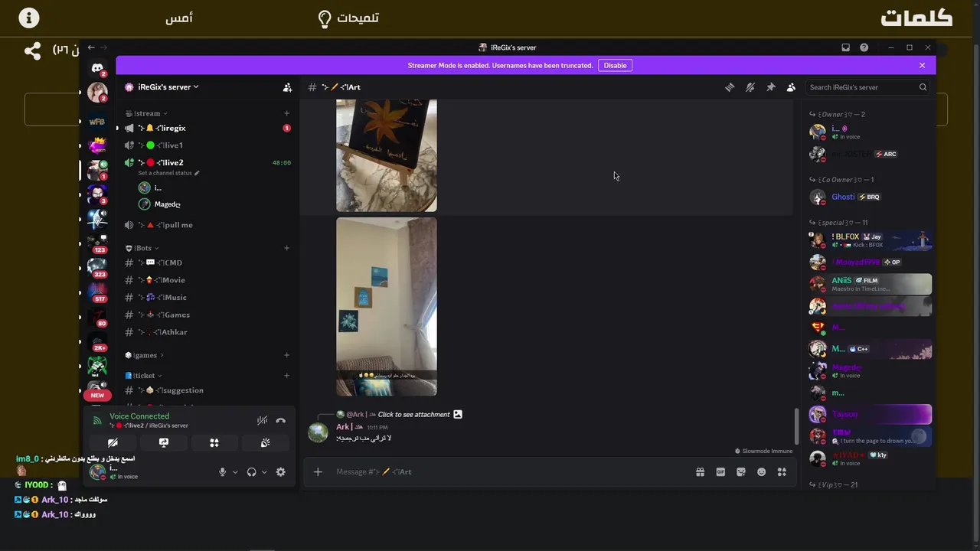Open microphone input options arrow

pyautogui.click(x=235, y=472)
